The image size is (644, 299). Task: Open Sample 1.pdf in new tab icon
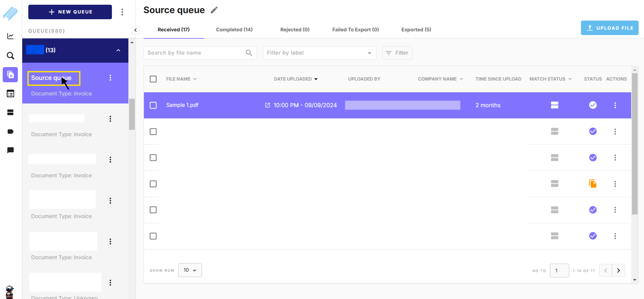click(267, 105)
